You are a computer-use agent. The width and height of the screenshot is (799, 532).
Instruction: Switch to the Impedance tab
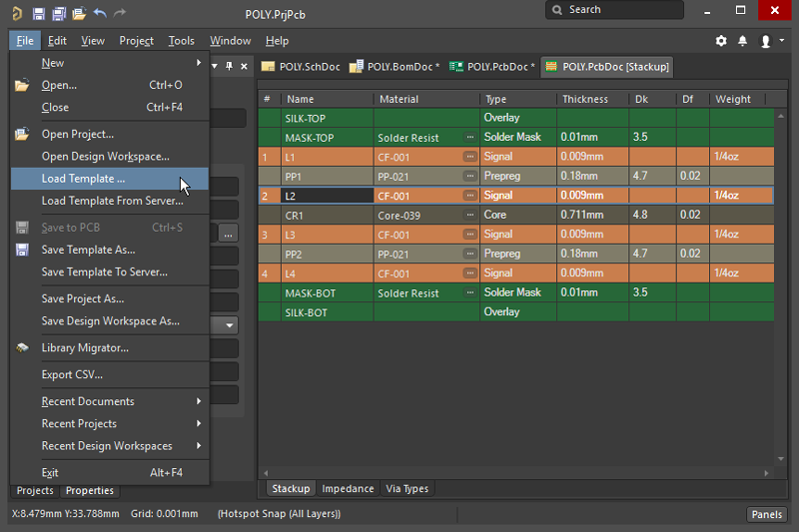pyautogui.click(x=349, y=488)
